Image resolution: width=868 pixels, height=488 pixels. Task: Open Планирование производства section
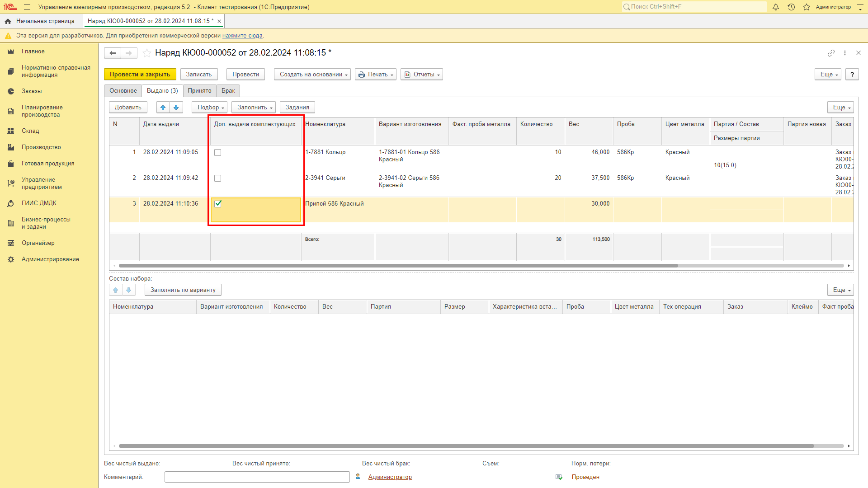(x=42, y=111)
